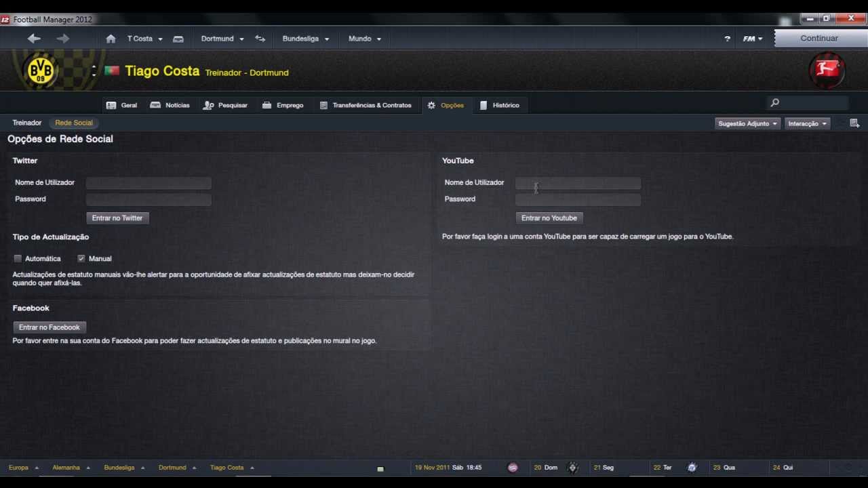The width and height of the screenshot is (868, 488).
Task: Click the 24 Qui calendar day
Action: [x=783, y=468]
